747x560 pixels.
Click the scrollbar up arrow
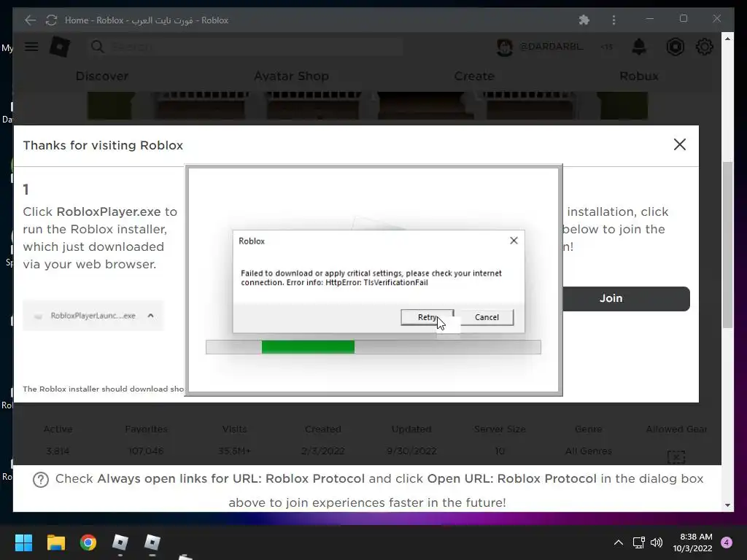tap(727, 39)
